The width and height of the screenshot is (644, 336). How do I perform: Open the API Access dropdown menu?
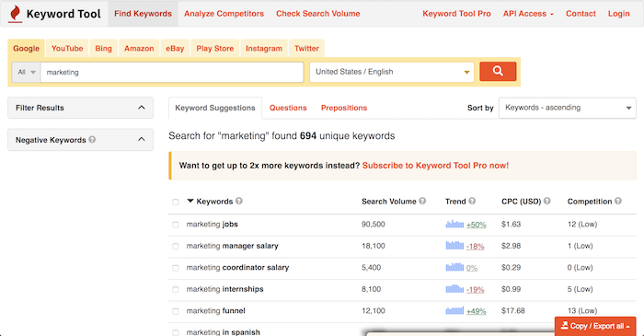pos(528,14)
